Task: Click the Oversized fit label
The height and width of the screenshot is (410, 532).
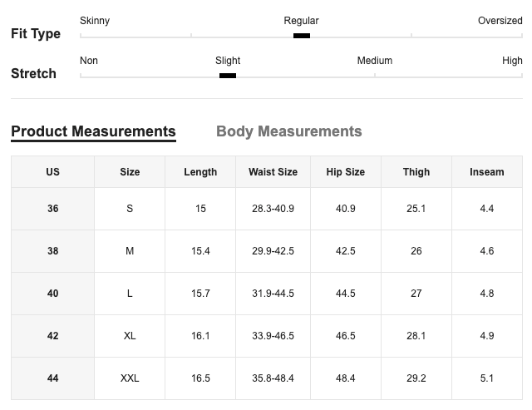Action: coord(500,21)
